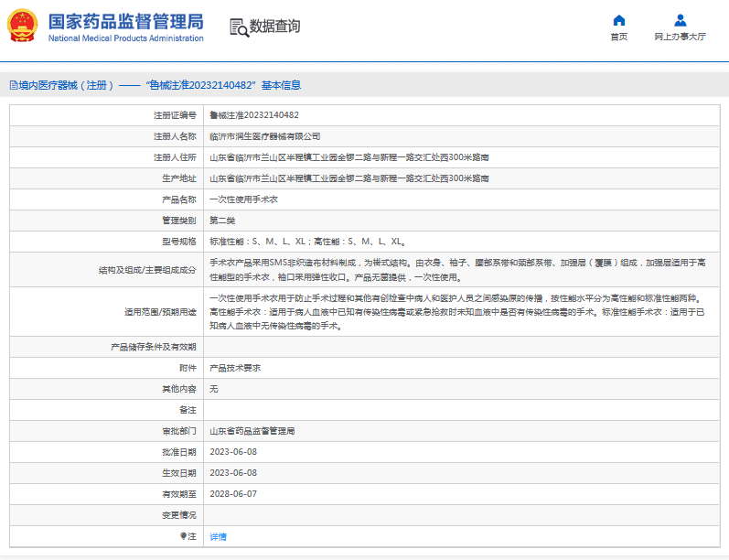Select the 注册人住所 address value

click(349, 157)
